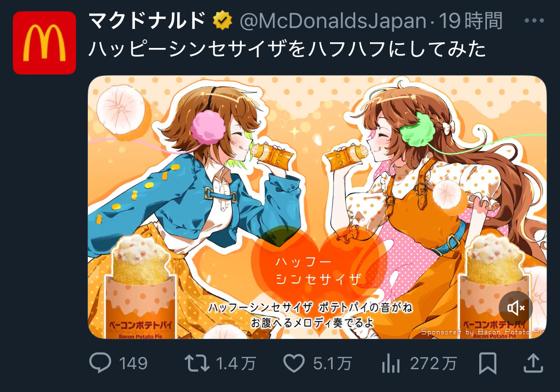Click the 5.1万 likes count
Screen dimensions: 560x392
tap(332, 364)
